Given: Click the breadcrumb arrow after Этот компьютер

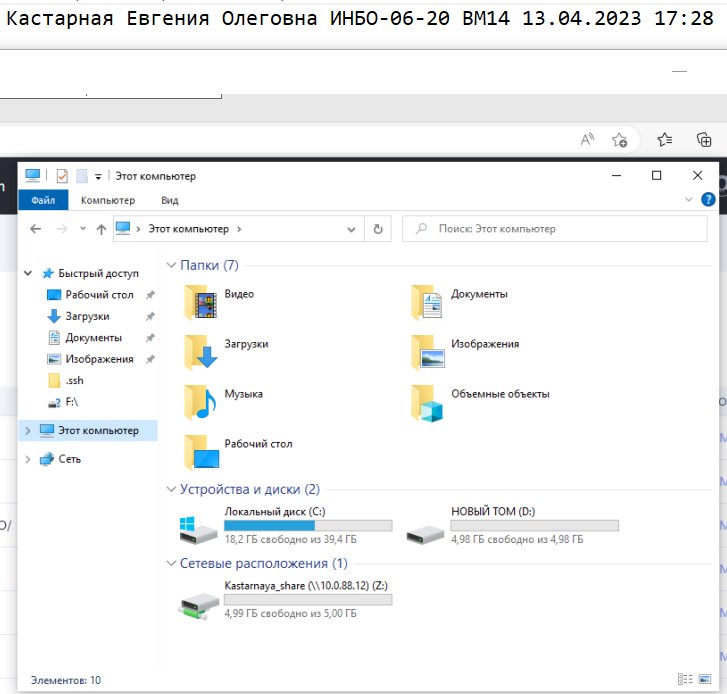Looking at the screenshot, I should [x=239, y=229].
